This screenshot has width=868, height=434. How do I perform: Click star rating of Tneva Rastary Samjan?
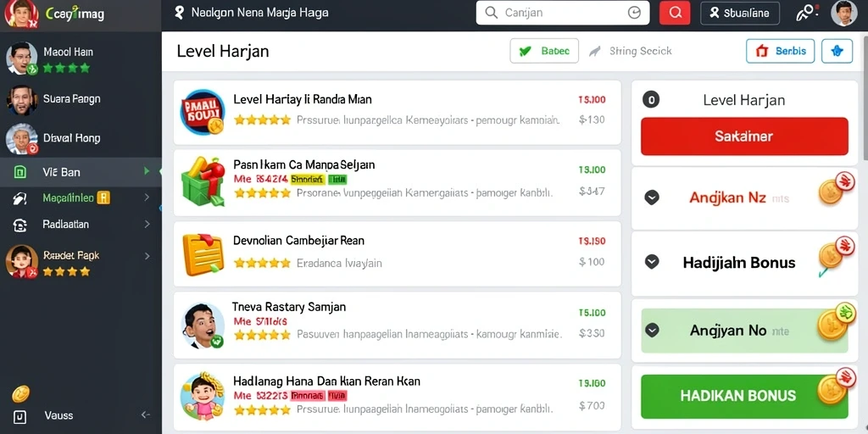(x=262, y=335)
